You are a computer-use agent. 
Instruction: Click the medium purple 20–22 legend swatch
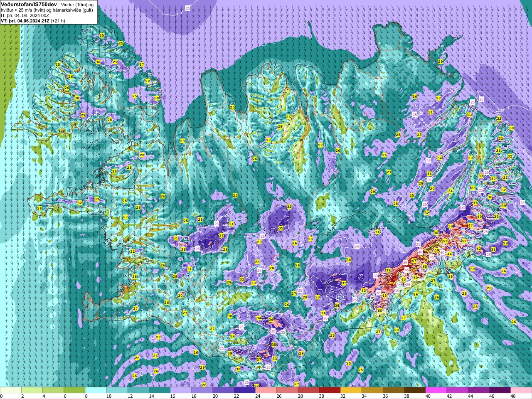[223, 390]
